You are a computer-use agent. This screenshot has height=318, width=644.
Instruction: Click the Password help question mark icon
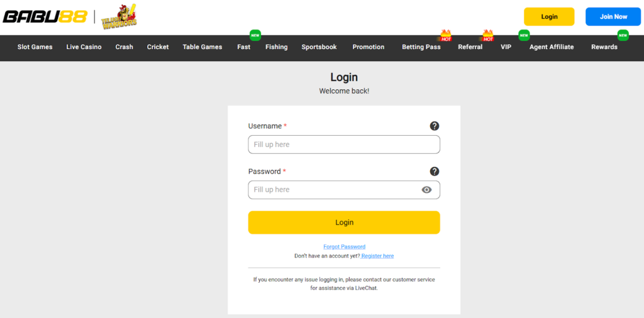[434, 172]
